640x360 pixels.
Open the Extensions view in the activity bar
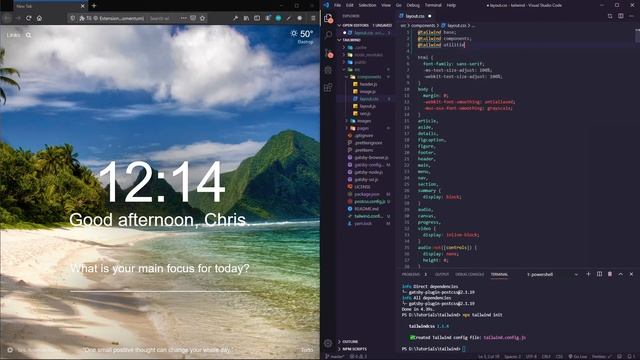point(328,87)
